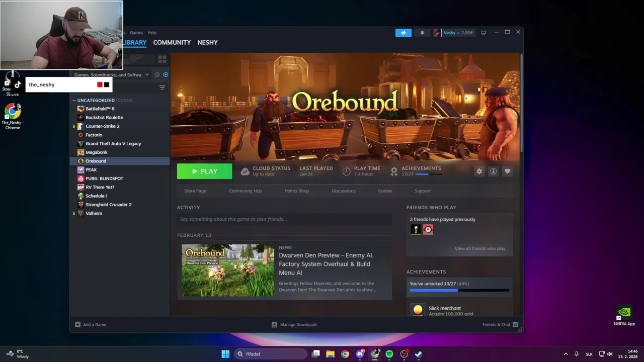Open the Windows Start menu

[225, 354]
